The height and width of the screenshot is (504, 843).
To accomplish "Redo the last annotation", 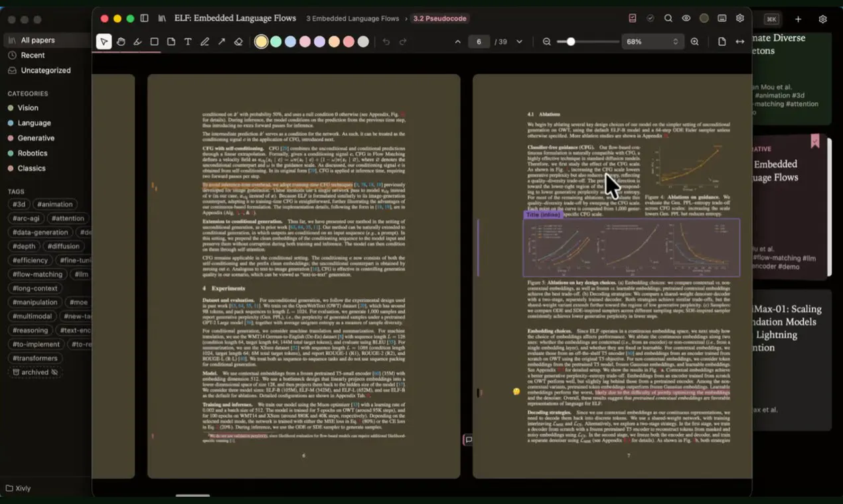I will [403, 42].
